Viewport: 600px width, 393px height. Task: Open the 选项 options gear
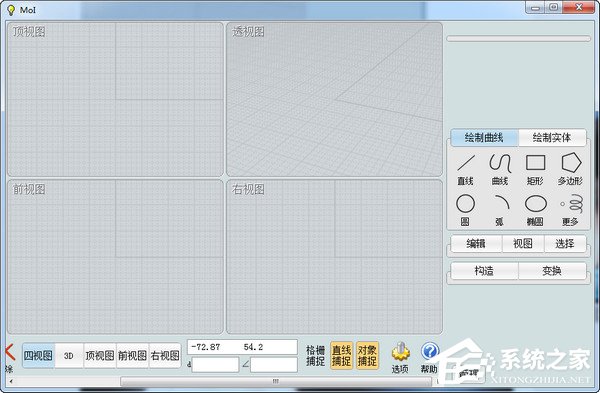(400, 357)
